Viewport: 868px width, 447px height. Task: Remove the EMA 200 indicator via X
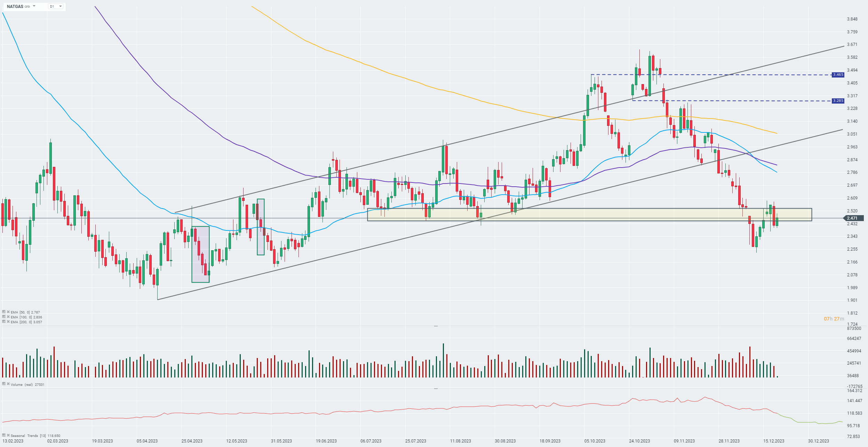[8, 322]
